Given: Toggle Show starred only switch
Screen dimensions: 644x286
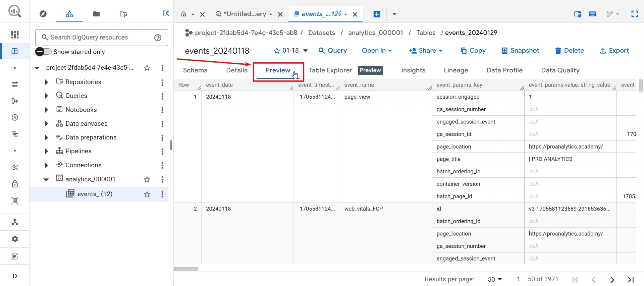Looking at the screenshot, I should (43, 52).
